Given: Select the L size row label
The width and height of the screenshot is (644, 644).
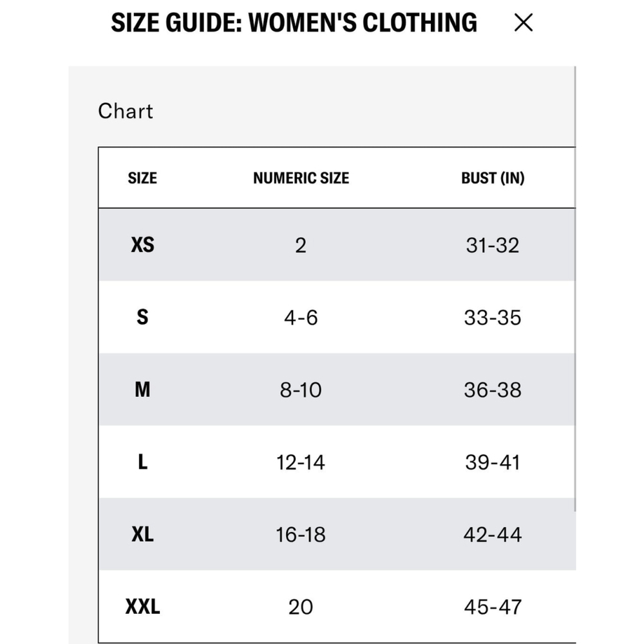Looking at the screenshot, I should [x=142, y=462].
